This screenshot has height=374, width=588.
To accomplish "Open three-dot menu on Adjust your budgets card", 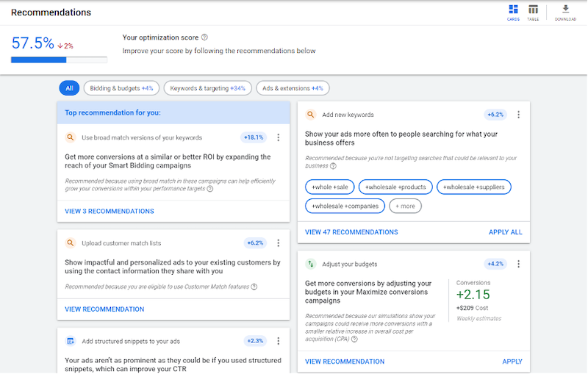I will [x=518, y=264].
